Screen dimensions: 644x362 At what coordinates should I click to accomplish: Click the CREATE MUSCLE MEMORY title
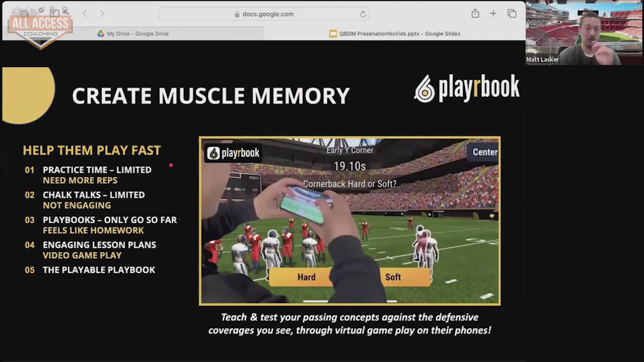pos(211,96)
